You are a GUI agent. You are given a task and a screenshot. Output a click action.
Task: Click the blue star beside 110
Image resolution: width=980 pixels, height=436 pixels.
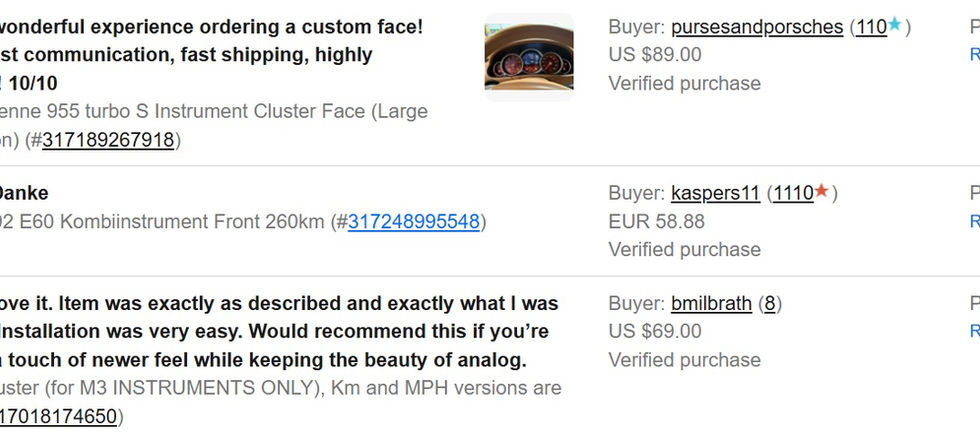[896, 26]
